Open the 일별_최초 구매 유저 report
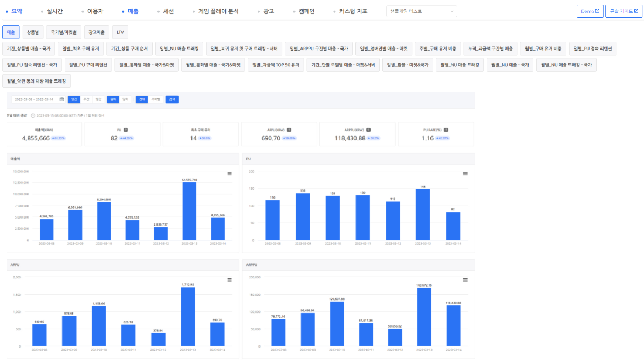Screen dimensions: 644x361 [x=80, y=49]
